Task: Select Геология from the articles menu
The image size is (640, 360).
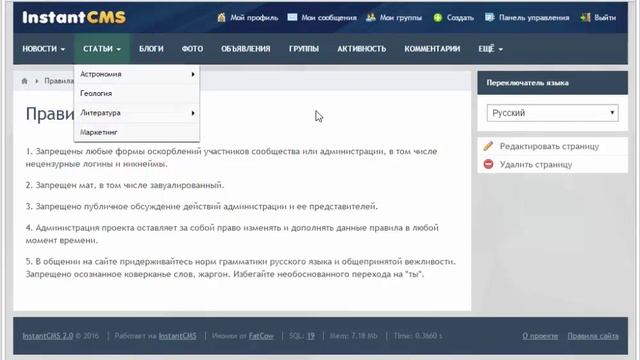Action: click(x=137, y=93)
